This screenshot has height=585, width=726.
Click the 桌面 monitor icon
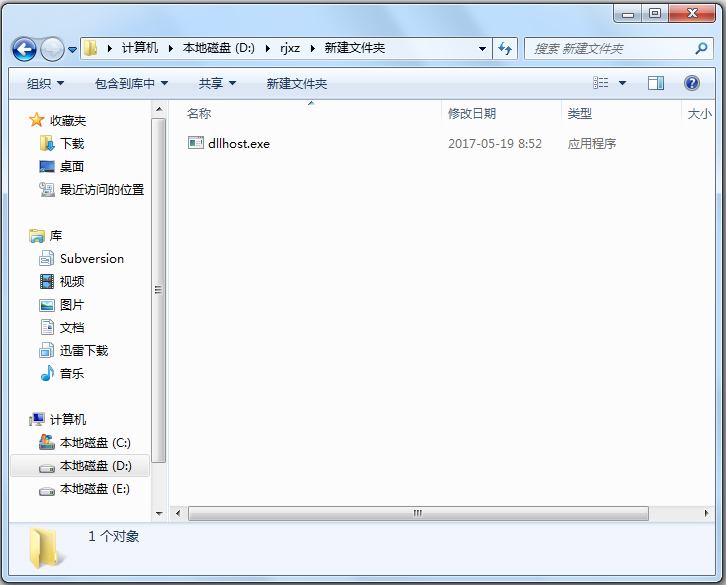pyautogui.click(x=47, y=166)
